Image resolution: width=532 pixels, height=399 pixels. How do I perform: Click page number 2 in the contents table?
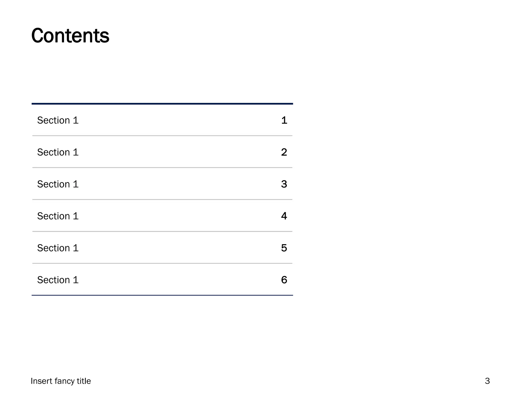pyautogui.click(x=284, y=152)
